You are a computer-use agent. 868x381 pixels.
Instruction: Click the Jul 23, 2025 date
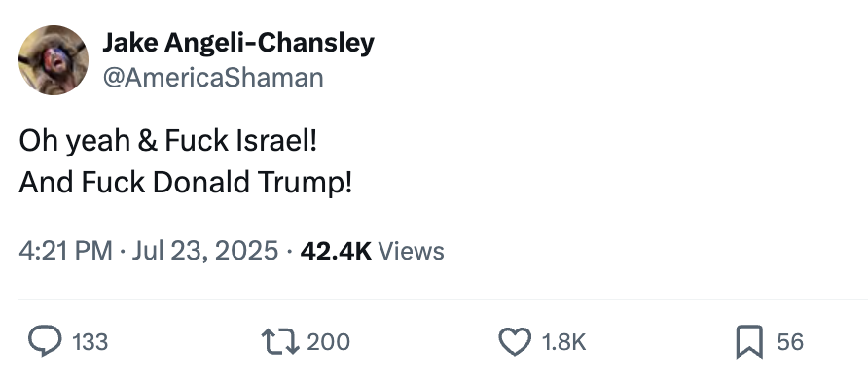click(204, 251)
